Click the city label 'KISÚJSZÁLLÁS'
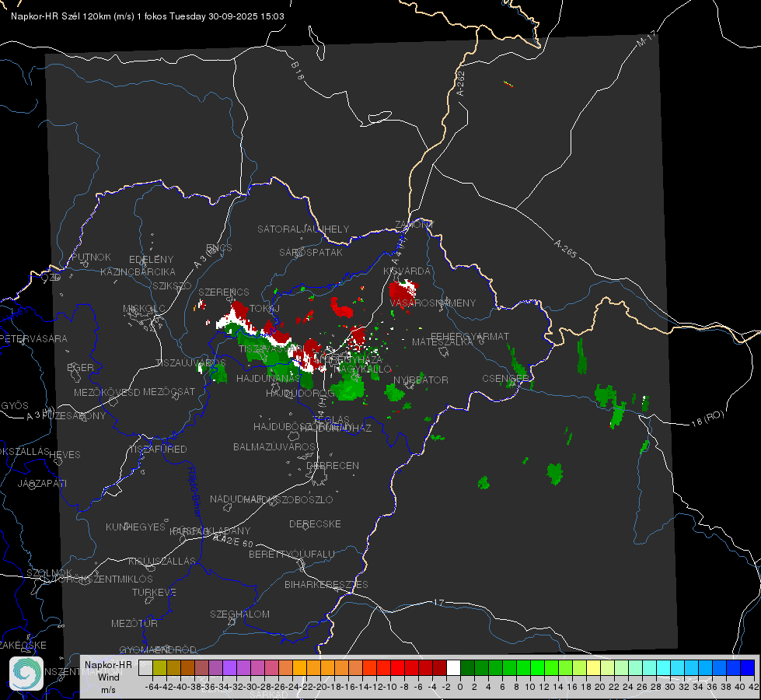 [x=162, y=561]
